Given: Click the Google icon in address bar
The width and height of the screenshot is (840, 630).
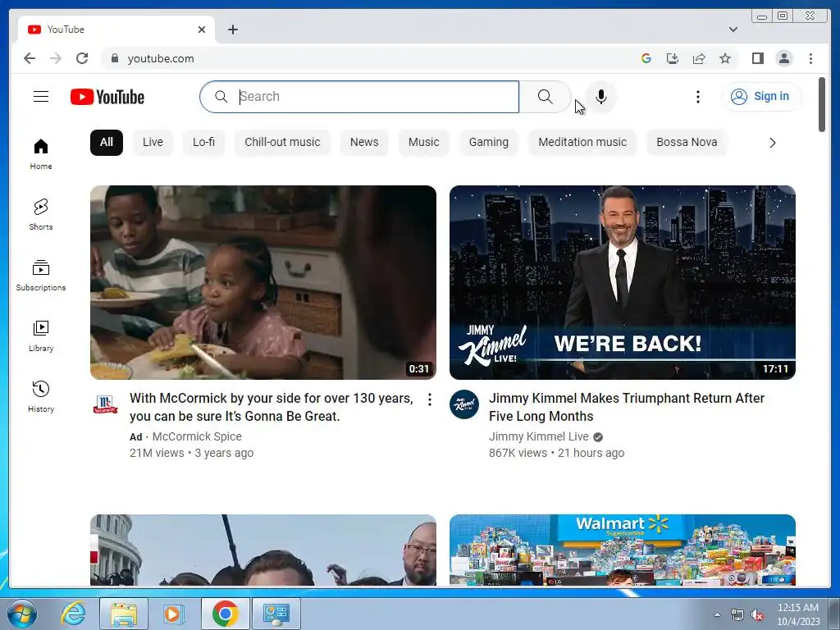Looking at the screenshot, I should pos(646,58).
